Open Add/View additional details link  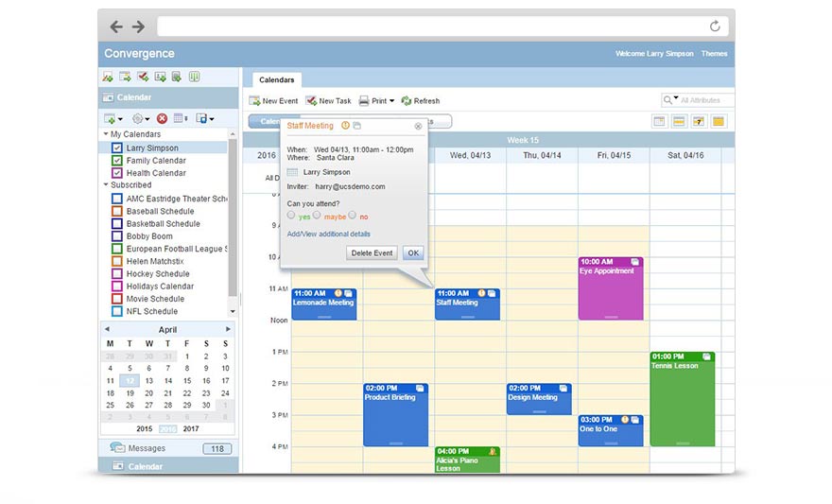coord(328,234)
